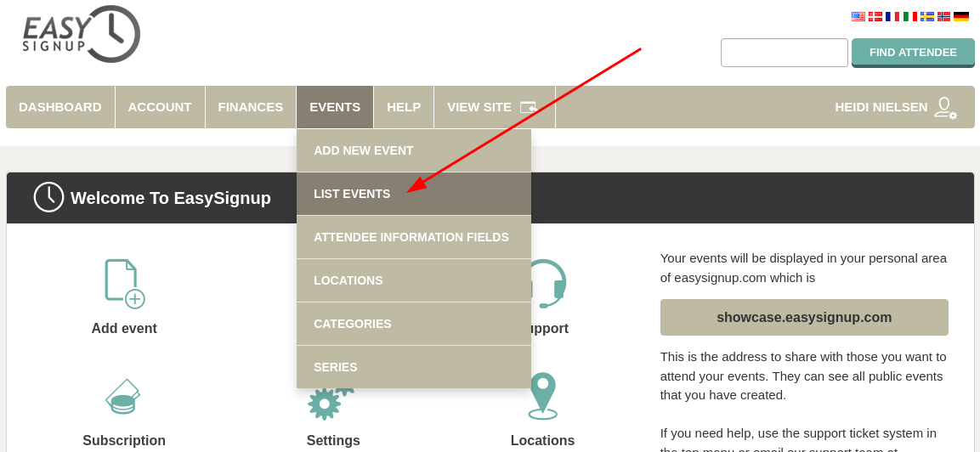Switch language to English US flag
980x452 pixels.
coord(858,16)
